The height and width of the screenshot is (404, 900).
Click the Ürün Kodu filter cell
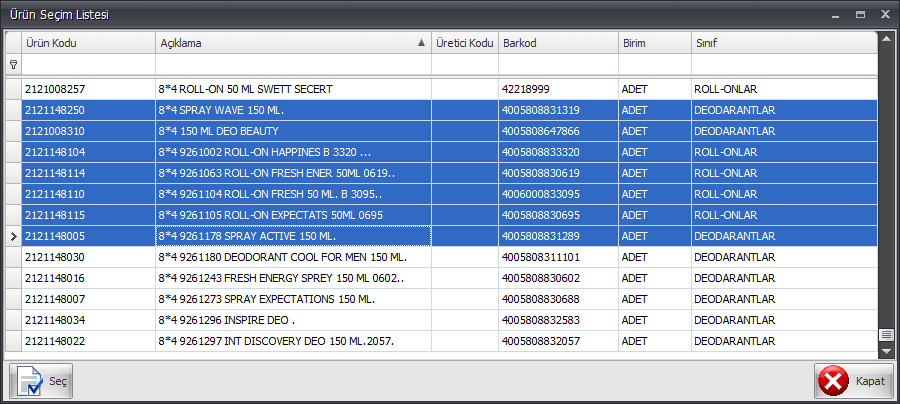87,64
